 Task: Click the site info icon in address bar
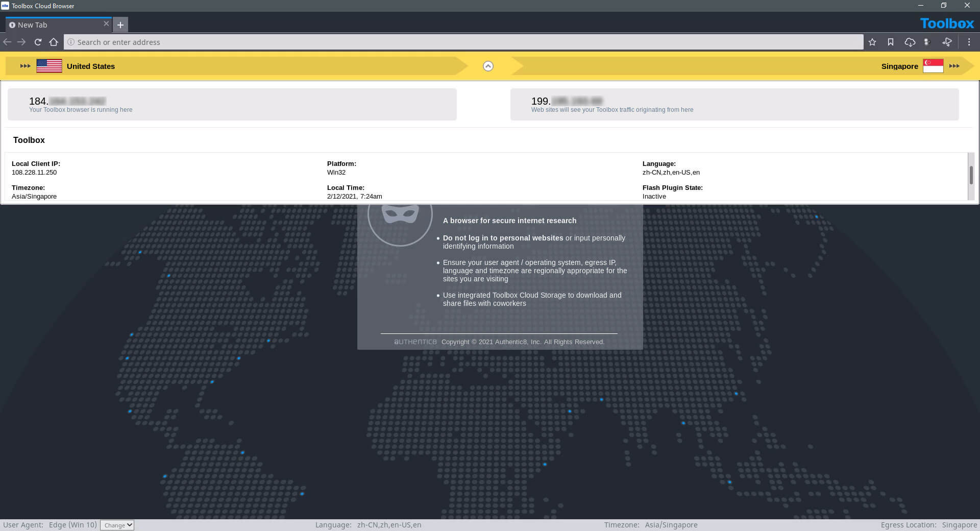[71, 42]
